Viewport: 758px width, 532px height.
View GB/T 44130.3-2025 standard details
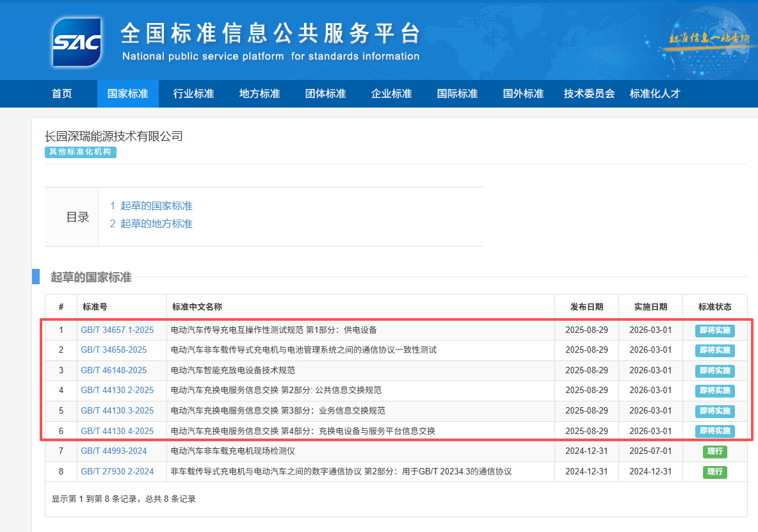point(117,410)
